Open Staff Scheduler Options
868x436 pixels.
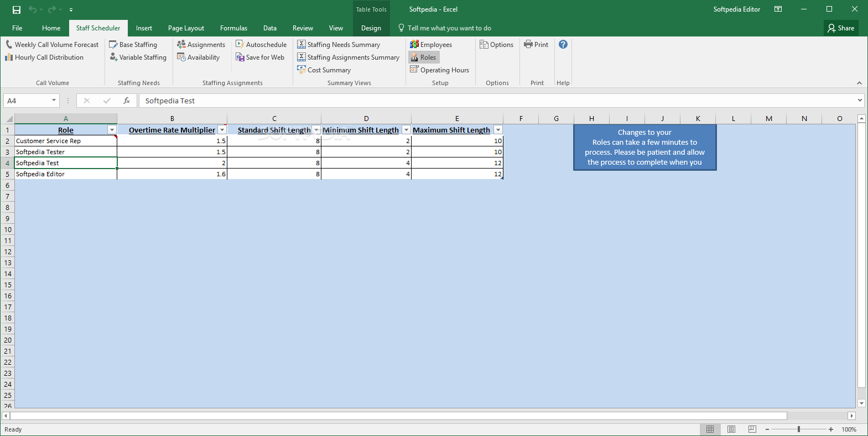[x=496, y=44]
